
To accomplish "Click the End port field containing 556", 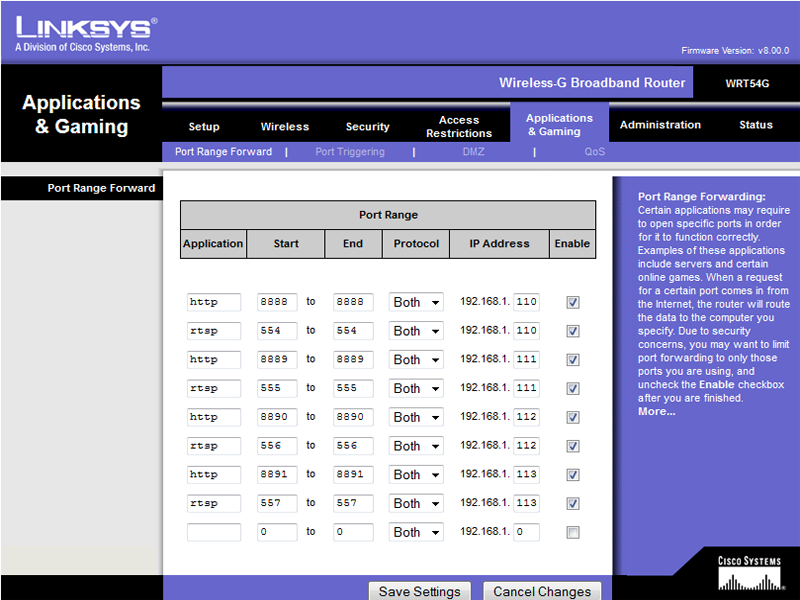I will [353, 446].
